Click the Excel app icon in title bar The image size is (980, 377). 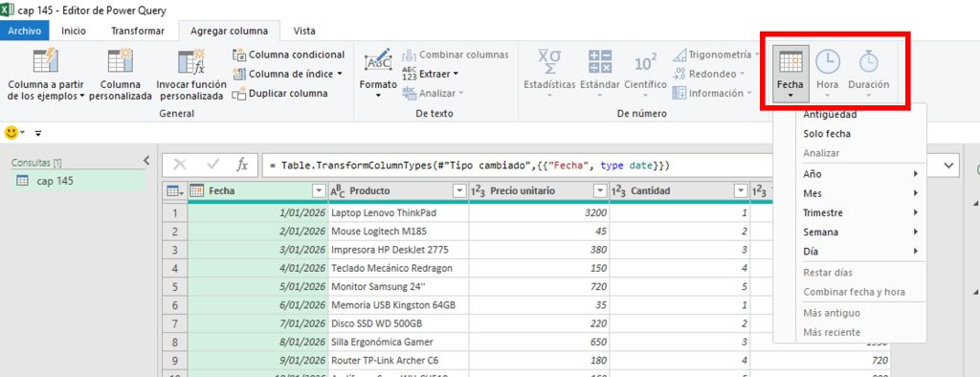(x=7, y=10)
